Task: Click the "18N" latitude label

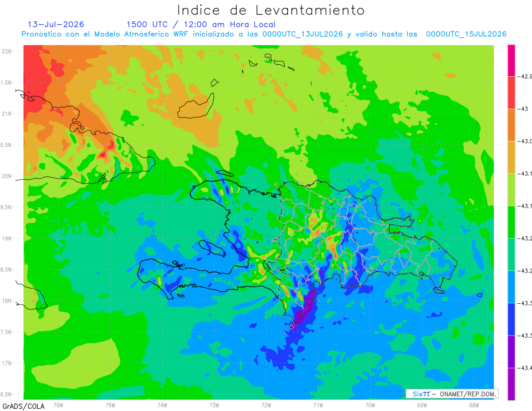Action: 7,301
